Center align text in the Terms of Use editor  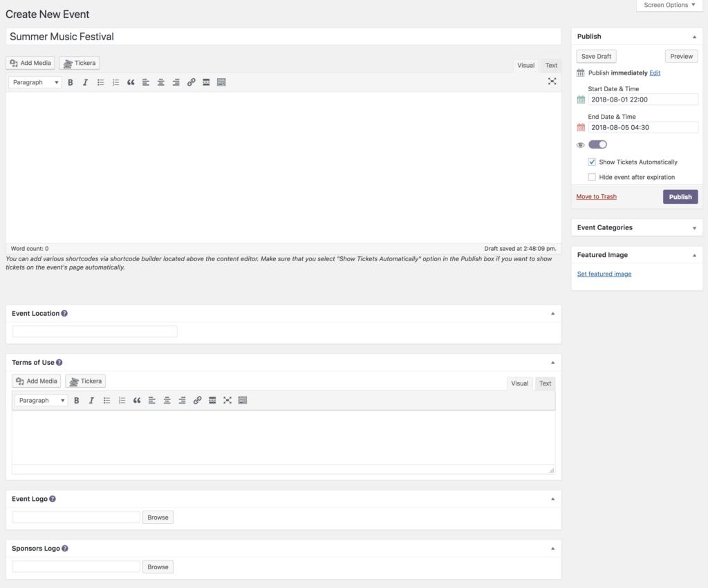click(167, 400)
